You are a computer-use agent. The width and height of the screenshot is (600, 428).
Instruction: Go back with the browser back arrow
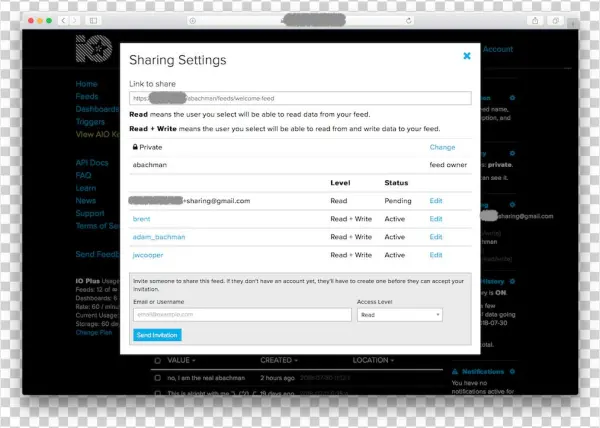click(x=64, y=21)
